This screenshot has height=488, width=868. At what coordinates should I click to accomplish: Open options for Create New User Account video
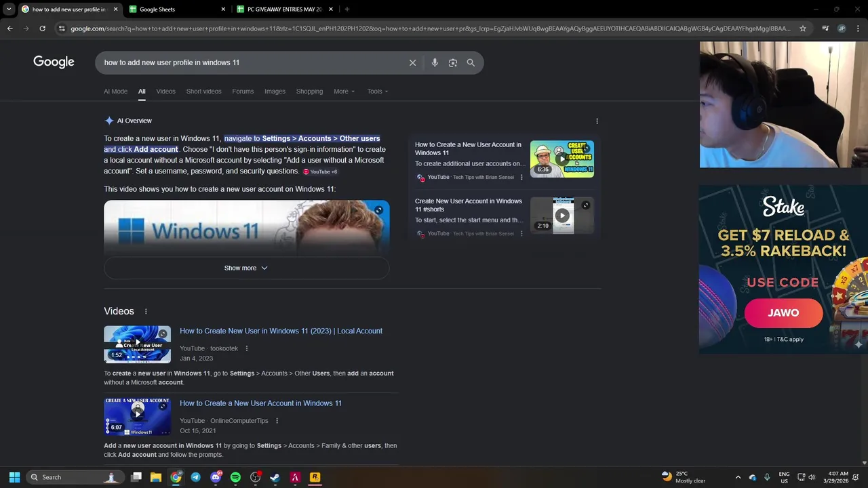(521, 178)
